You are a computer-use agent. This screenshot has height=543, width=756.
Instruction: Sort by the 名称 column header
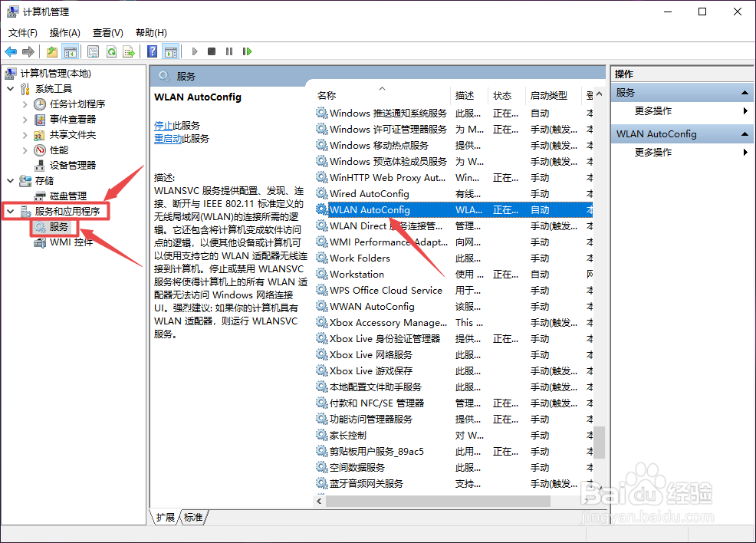(382, 95)
